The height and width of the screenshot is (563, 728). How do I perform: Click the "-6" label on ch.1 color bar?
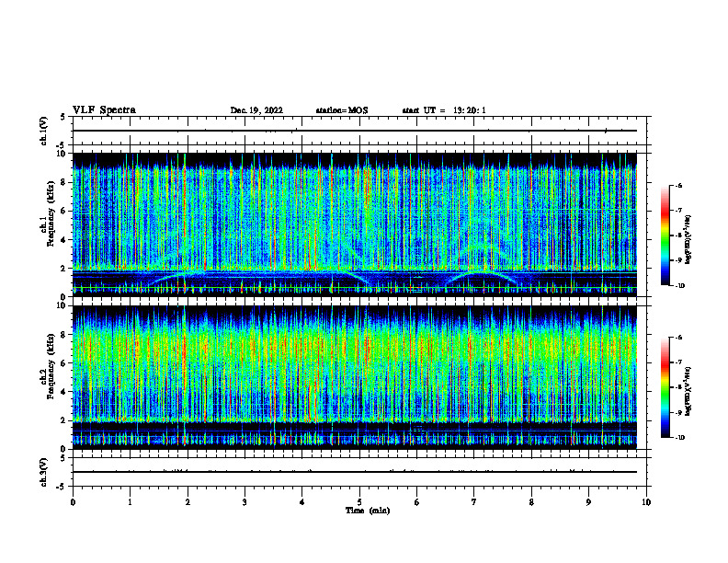click(x=679, y=186)
